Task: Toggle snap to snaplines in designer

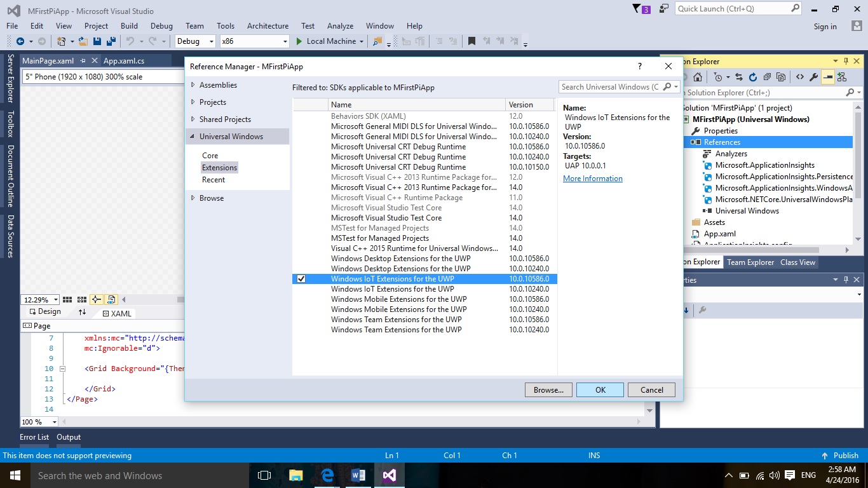Action: click(97, 299)
